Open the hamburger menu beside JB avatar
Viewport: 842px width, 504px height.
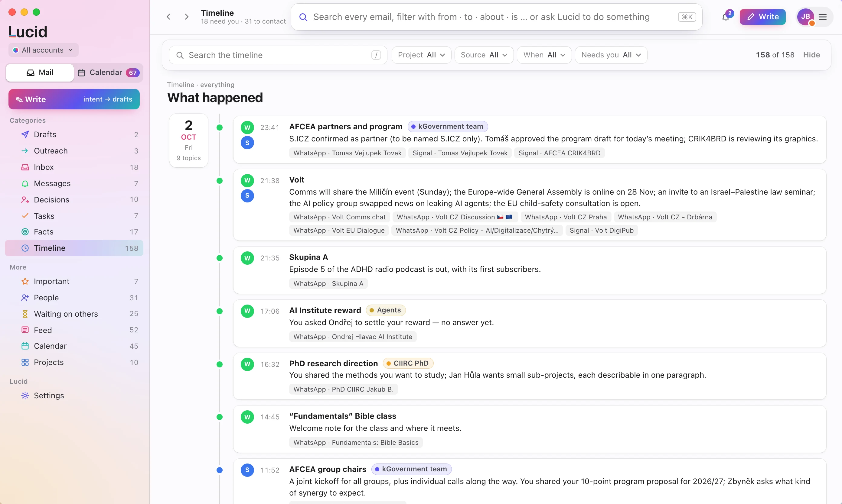[822, 17]
